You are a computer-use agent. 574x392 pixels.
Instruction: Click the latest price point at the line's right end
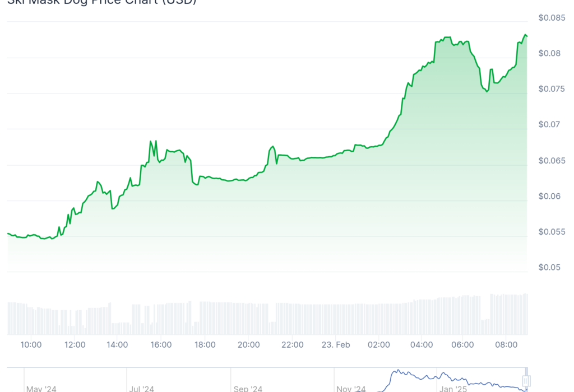pos(526,36)
